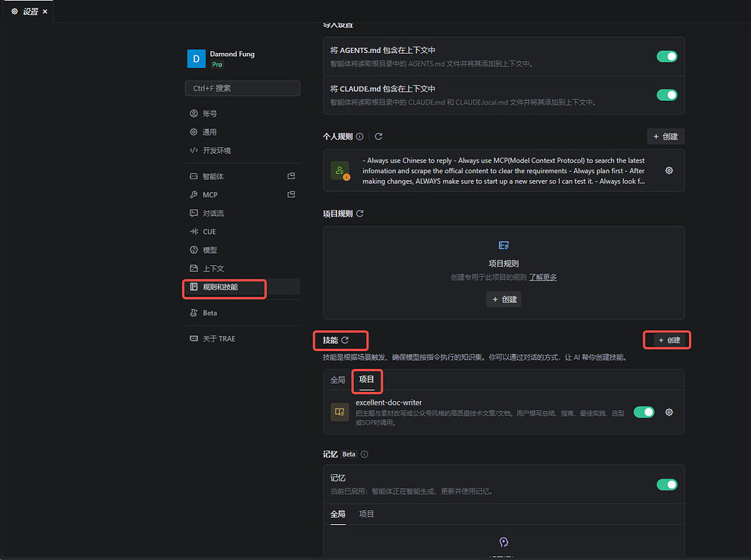Open the Beta section
751x560 pixels.
[242, 313]
